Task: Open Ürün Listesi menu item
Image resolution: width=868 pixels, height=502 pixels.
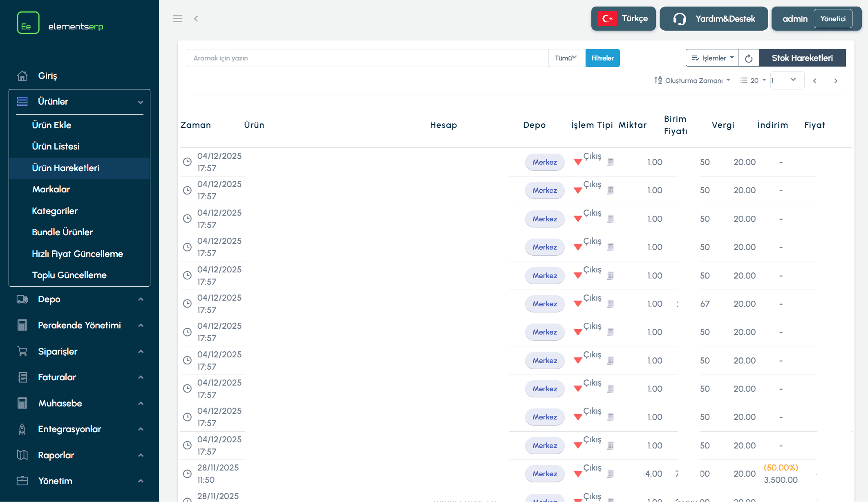Action: pos(56,146)
